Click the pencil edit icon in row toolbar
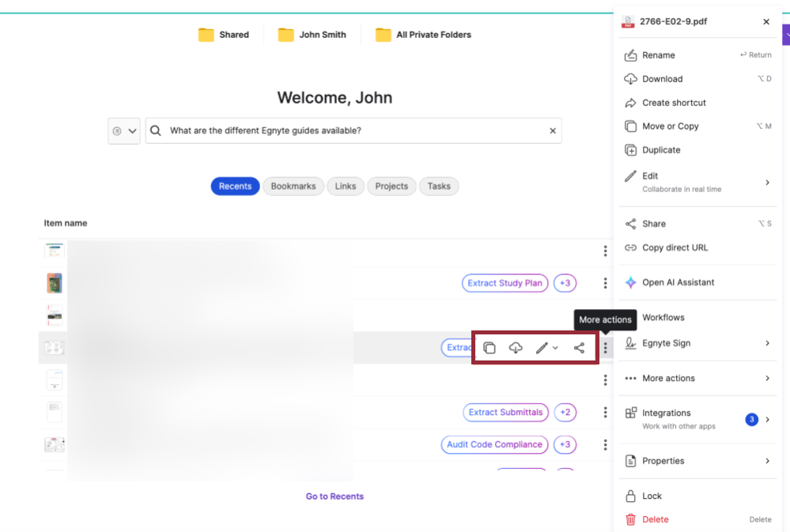The image size is (790, 532). click(542, 348)
